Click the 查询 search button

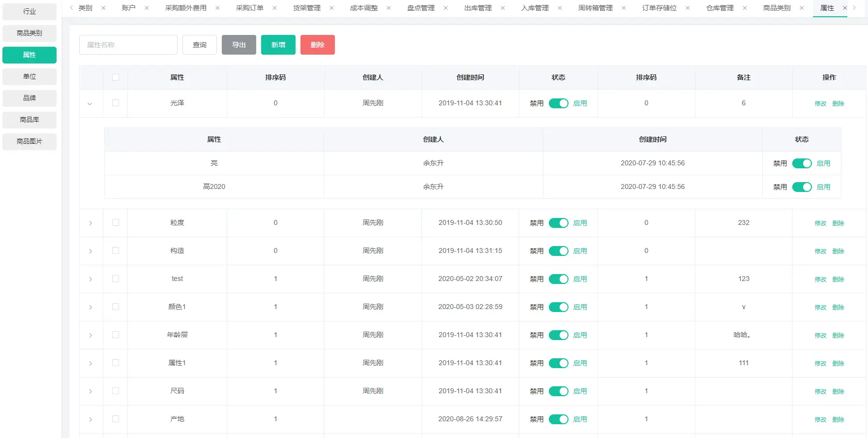click(200, 45)
